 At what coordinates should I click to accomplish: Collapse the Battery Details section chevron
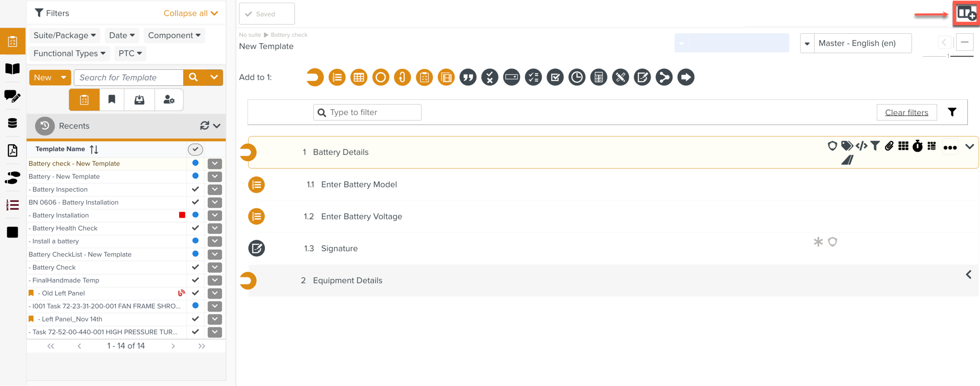(x=969, y=147)
